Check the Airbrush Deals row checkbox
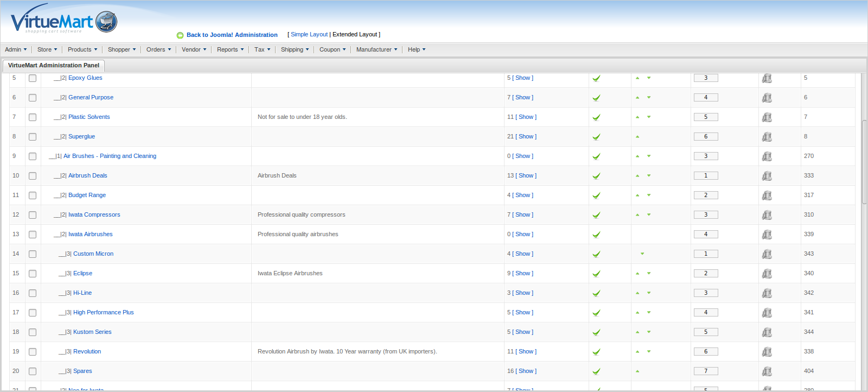868x392 pixels. pyautogui.click(x=33, y=176)
